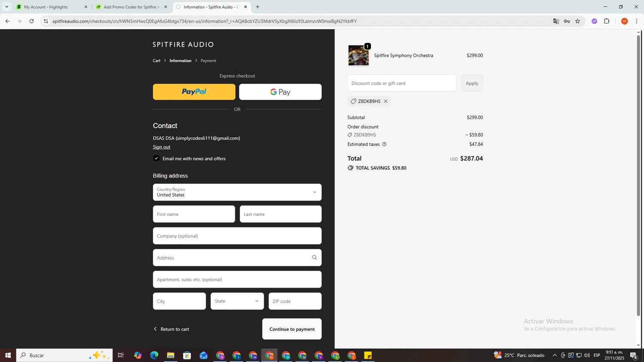This screenshot has height=362, width=644.
Task: Open the Chrome profile avatar
Action: pyautogui.click(x=625, y=21)
